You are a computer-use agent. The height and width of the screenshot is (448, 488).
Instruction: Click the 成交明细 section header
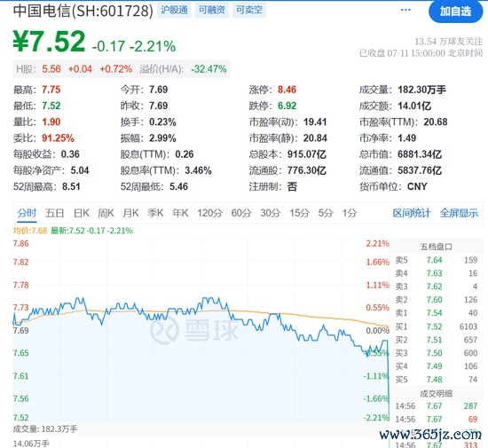pos(436,394)
